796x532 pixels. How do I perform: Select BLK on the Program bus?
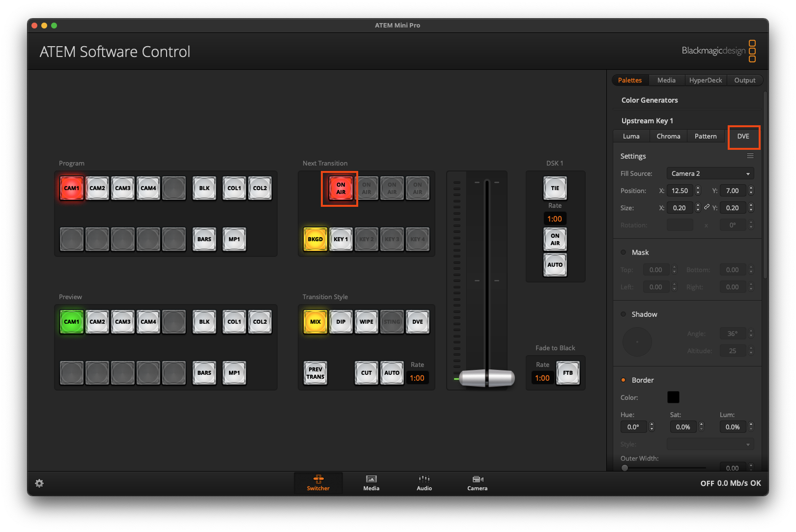tap(204, 188)
